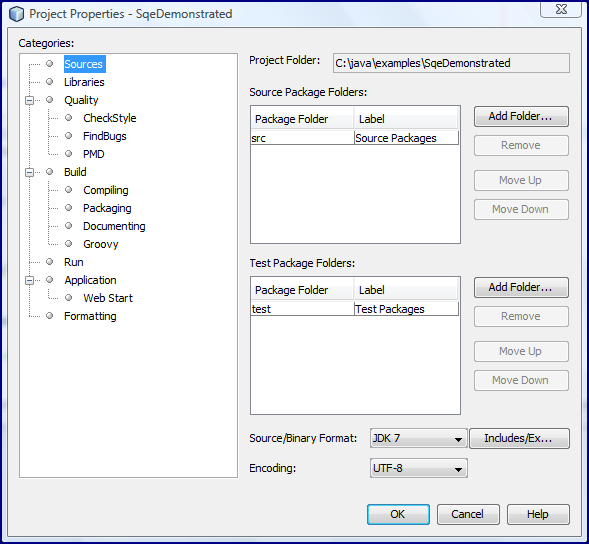The image size is (589, 544).
Task: Open the Web Start settings node
Action: tap(108, 298)
